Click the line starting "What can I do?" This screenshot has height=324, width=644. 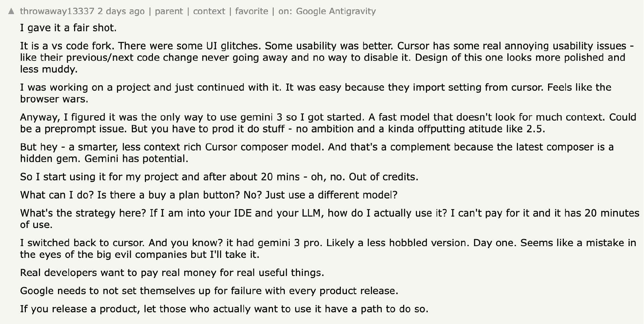point(209,195)
